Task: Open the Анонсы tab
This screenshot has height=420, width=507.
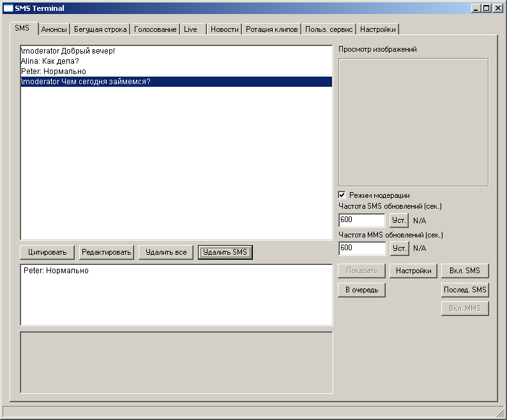Action: click(x=54, y=29)
